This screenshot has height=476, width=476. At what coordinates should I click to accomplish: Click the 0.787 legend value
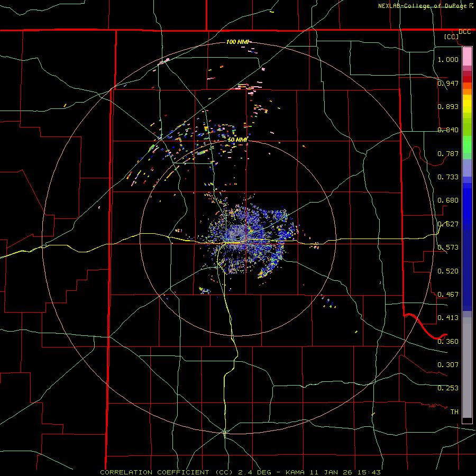click(x=448, y=153)
